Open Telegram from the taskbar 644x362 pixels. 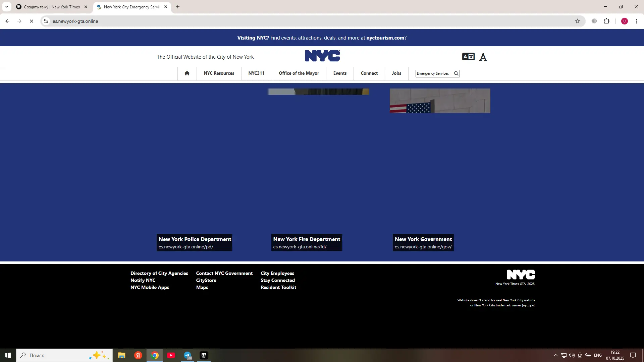[x=187, y=355]
